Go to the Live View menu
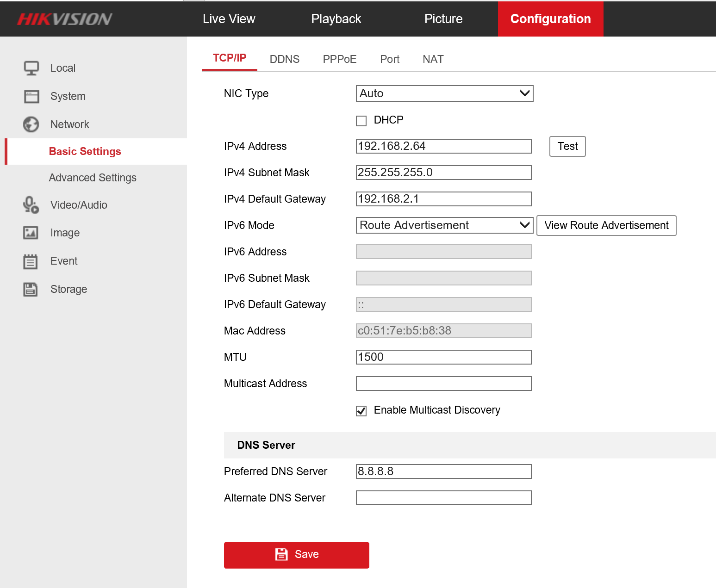The height and width of the screenshot is (588, 716). point(229,19)
